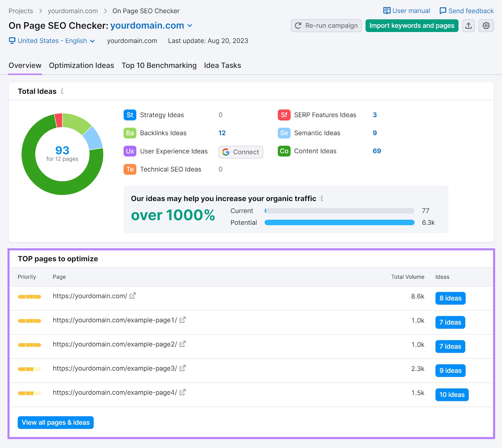This screenshot has height=448, width=502.
Task: Click the User manual book icon
Action: (387, 11)
